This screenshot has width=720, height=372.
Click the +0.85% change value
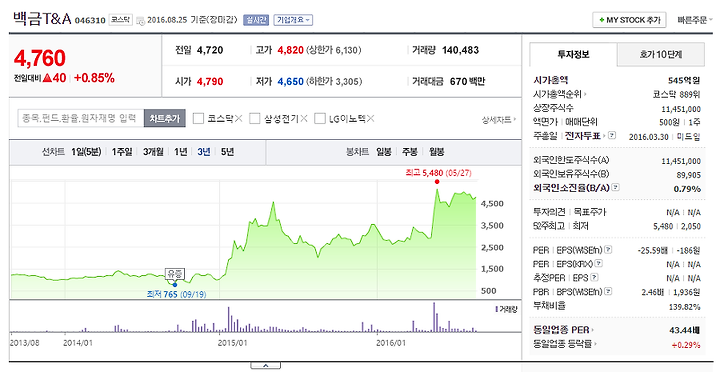[94, 78]
